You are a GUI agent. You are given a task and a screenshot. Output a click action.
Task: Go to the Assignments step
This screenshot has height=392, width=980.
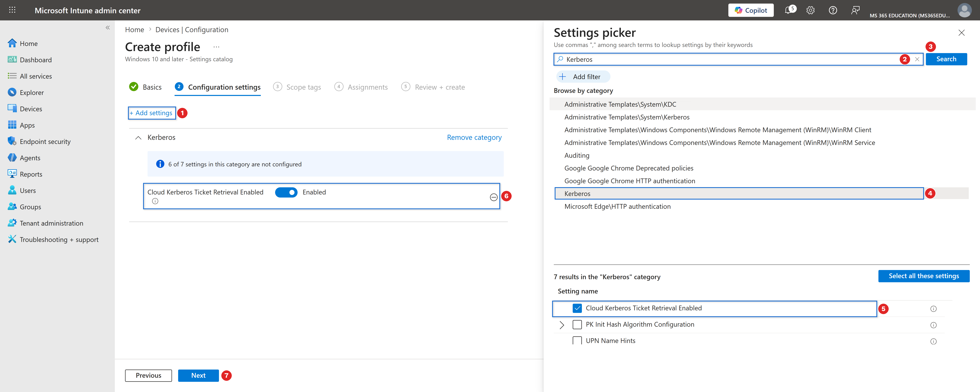(361, 87)
